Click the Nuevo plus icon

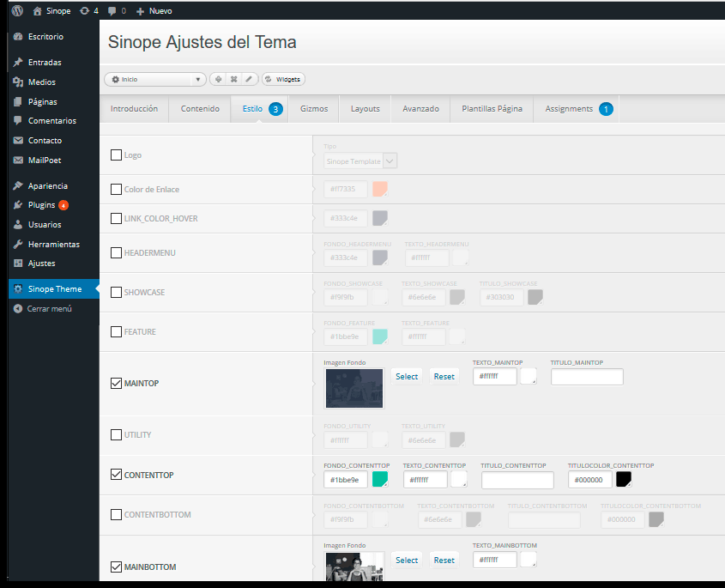tap(140, 11)
